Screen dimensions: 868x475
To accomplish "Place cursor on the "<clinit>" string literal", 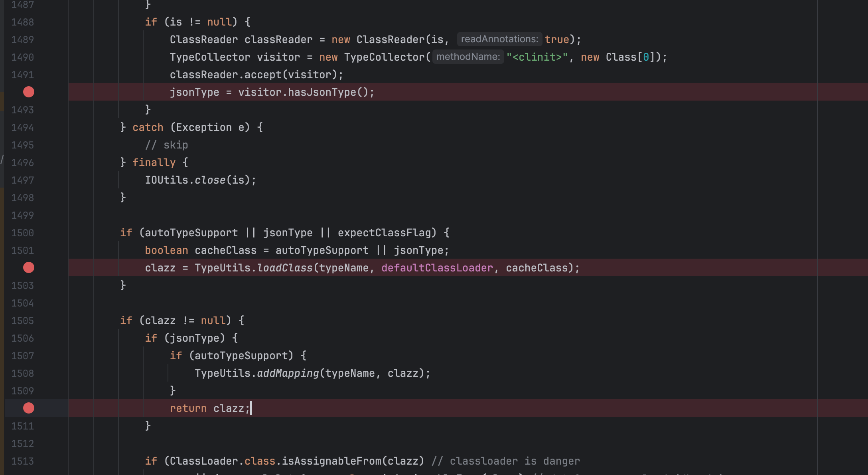I will pos(537,57).
